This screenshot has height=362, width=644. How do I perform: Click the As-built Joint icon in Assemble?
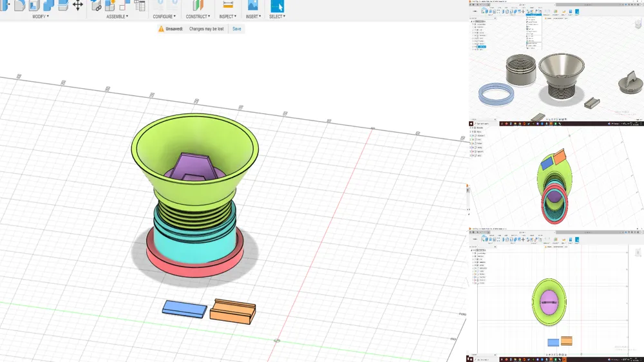pos(124,5)
